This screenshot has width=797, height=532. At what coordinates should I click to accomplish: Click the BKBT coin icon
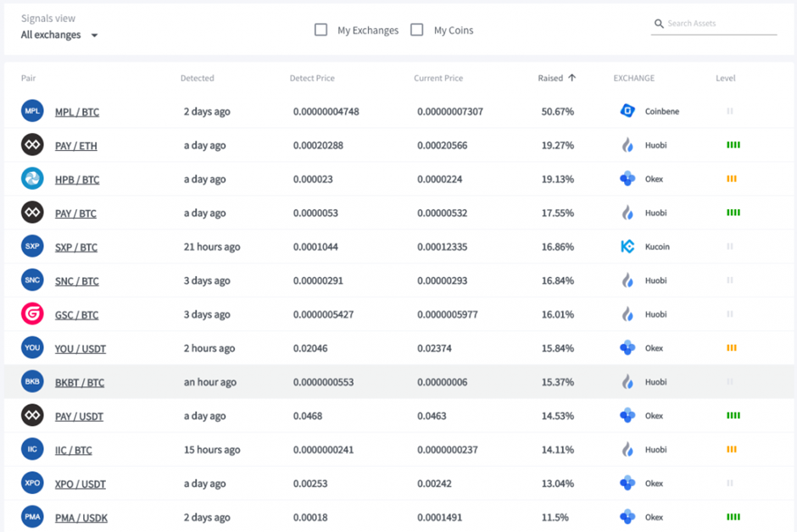pos(32,382)
